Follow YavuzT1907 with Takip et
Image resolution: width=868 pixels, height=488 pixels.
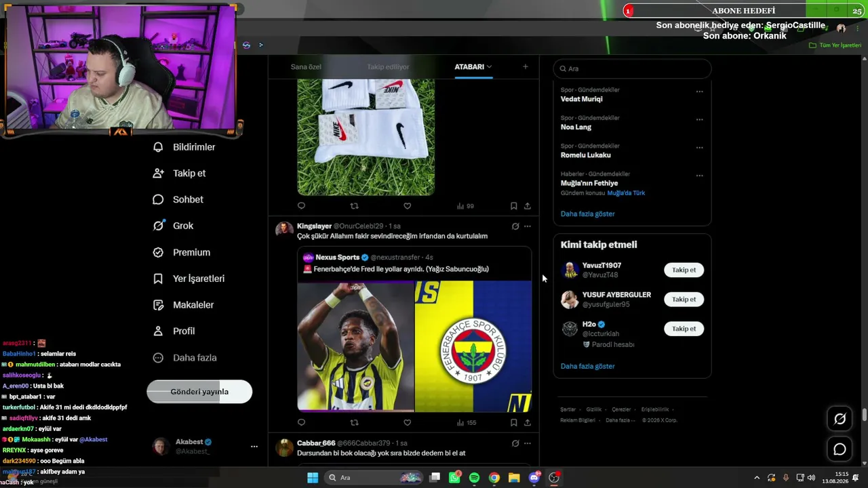[x=684, y=270]
